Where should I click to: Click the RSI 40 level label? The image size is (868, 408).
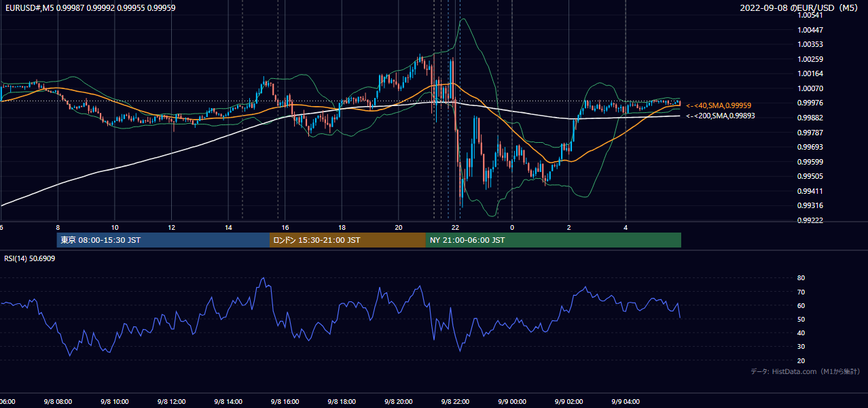click(801, 333)
